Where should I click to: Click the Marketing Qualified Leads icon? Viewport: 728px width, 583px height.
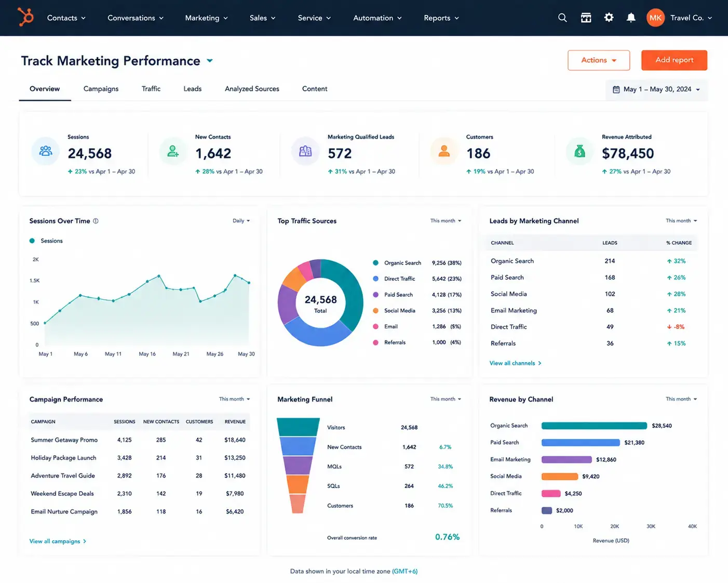coord(305,151)
